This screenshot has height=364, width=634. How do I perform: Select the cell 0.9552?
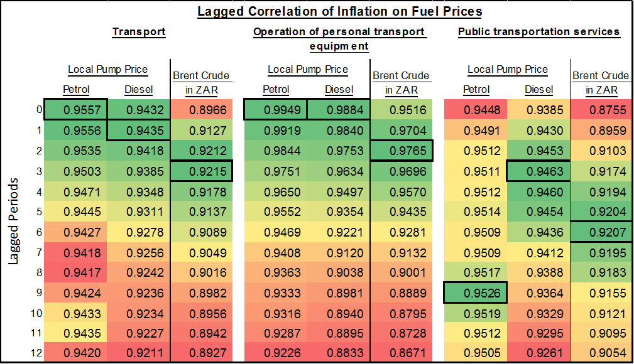(275, 211)
